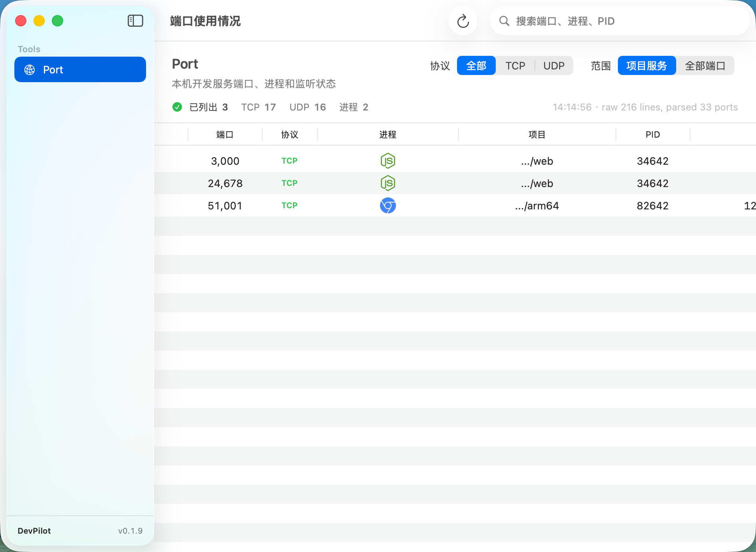Filter protocol by UDP
Screen dimensions: 756x552
[554, 65]
